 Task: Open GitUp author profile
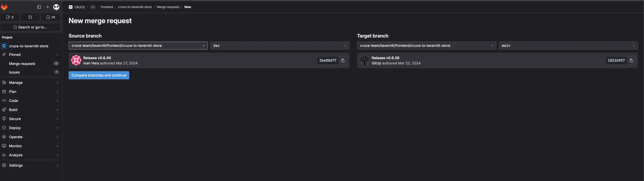point(376,63)
